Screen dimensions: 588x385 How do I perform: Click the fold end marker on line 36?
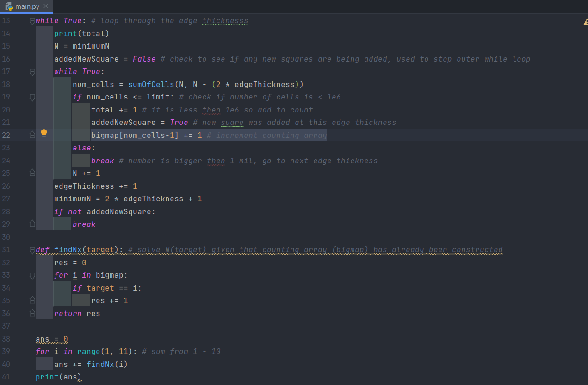tap(32, 313)
